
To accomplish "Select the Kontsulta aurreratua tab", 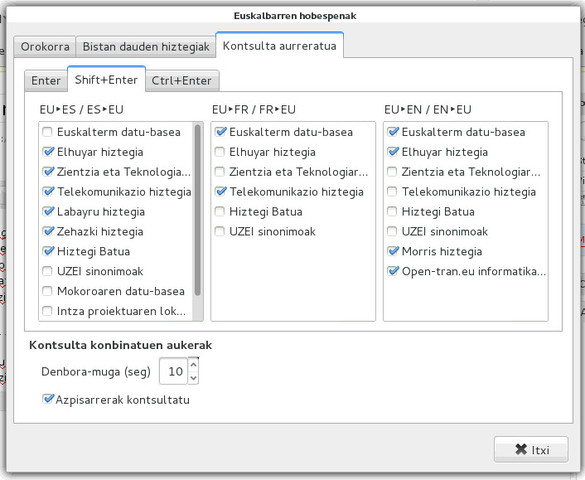I will [x=279, y=46].
